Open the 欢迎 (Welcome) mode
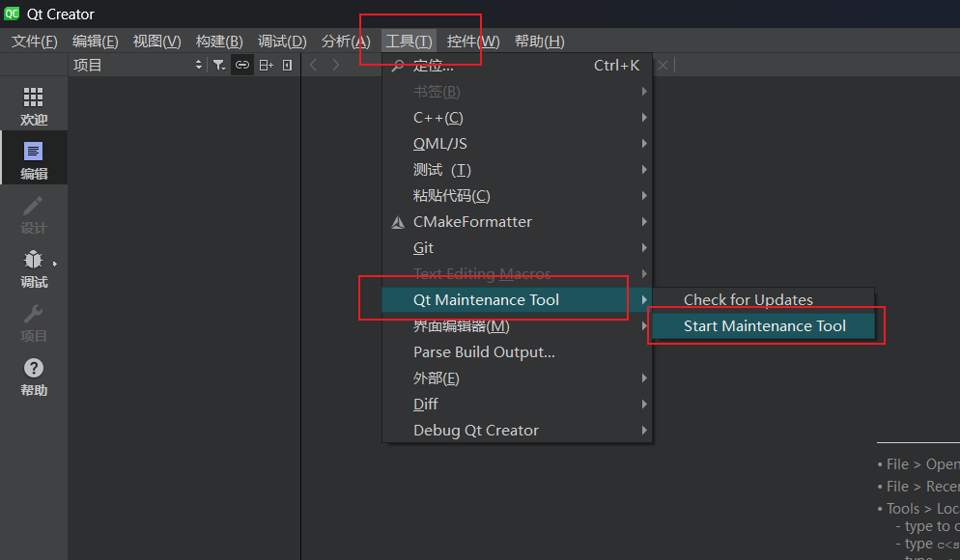This screenshot has width=960, height=560. tap(34, 105)
